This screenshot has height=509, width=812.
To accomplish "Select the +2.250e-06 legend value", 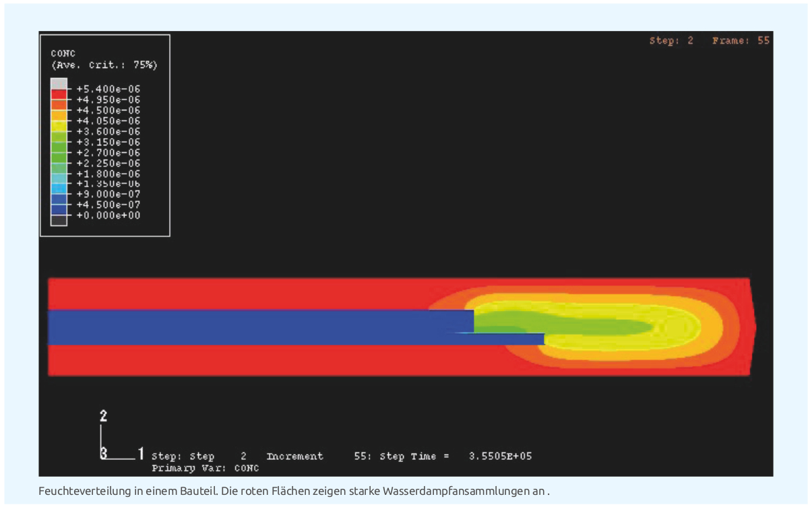I will point(108,163).
